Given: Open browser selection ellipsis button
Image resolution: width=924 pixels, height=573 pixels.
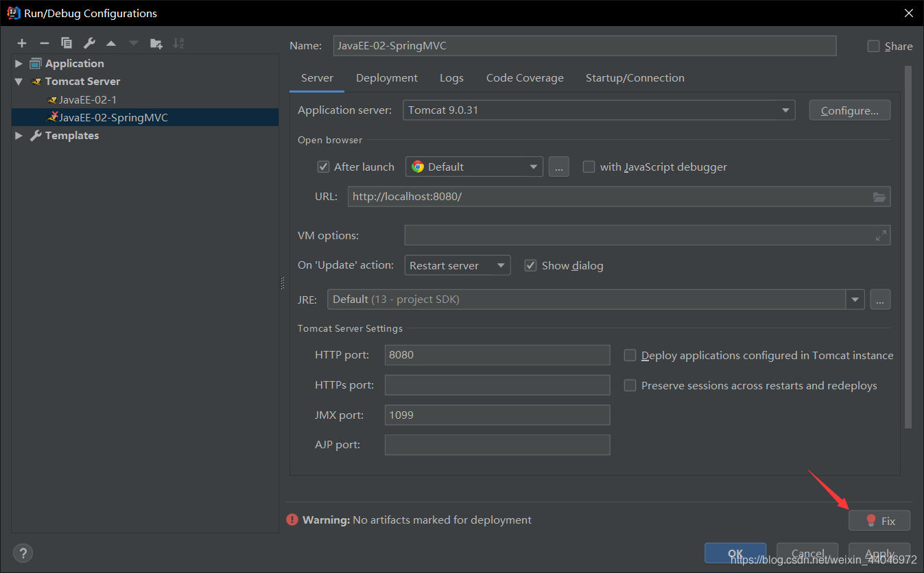Looking at the screenshot, I should [558, 167].
